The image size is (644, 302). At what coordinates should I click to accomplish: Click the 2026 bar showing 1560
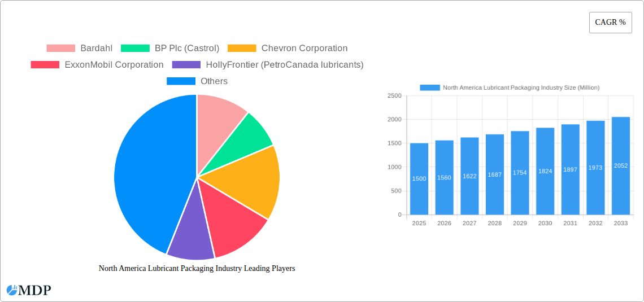(445, 177)
